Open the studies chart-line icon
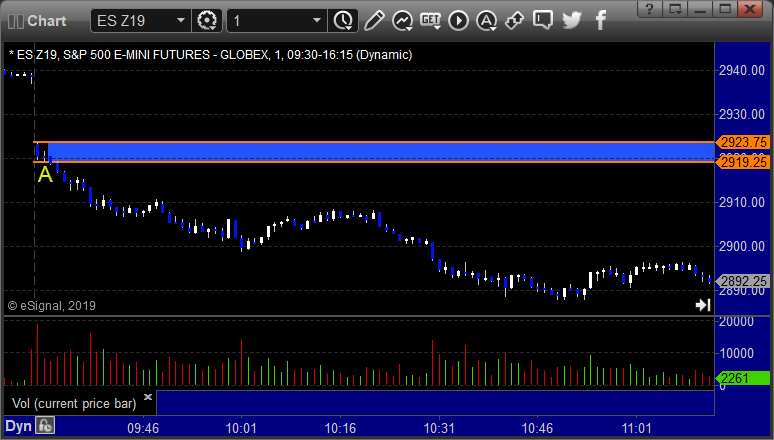Viewport: 774px width, 440px height. tap(403, 21)
